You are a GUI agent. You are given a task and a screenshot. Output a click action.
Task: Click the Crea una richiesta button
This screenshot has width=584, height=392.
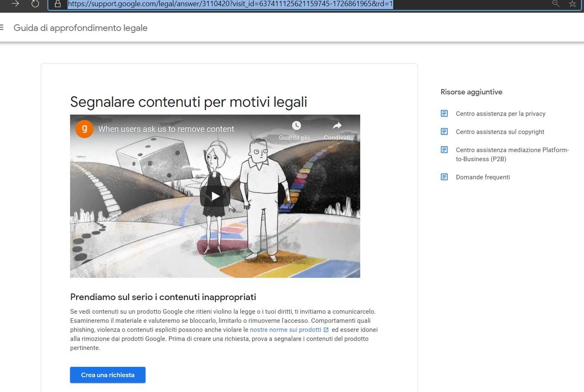[108, 375]
